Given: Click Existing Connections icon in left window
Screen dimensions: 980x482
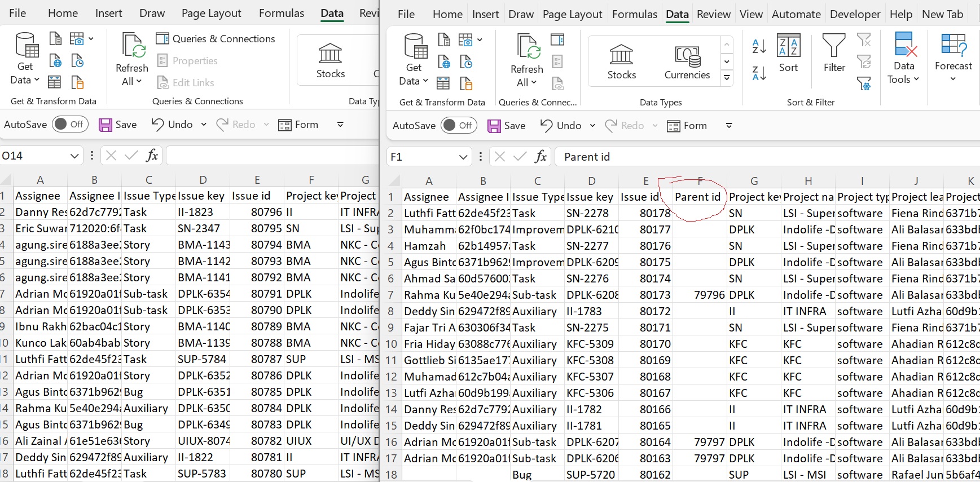Looking at the screenshot, I should tap(77, 82).
